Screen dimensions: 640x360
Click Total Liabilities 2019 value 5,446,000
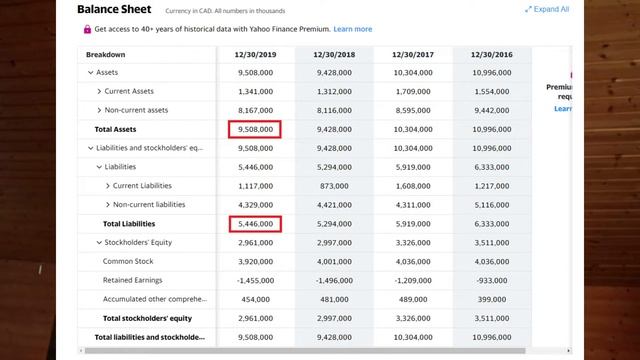[x=256, y=224]
